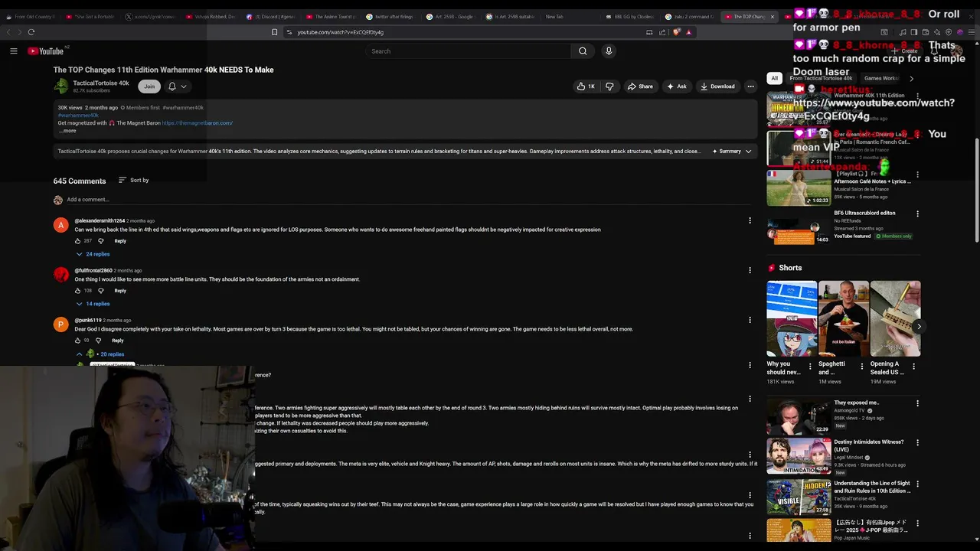Screen dimensions: 980x551
Task: Select From TacticalTortoise 40k chip
Action: 821,78
